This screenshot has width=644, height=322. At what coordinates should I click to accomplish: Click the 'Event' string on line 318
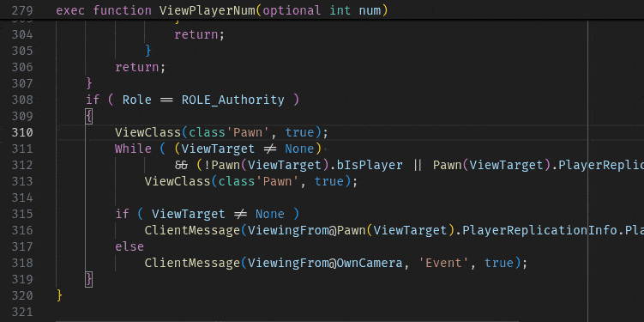coord(444,263)
